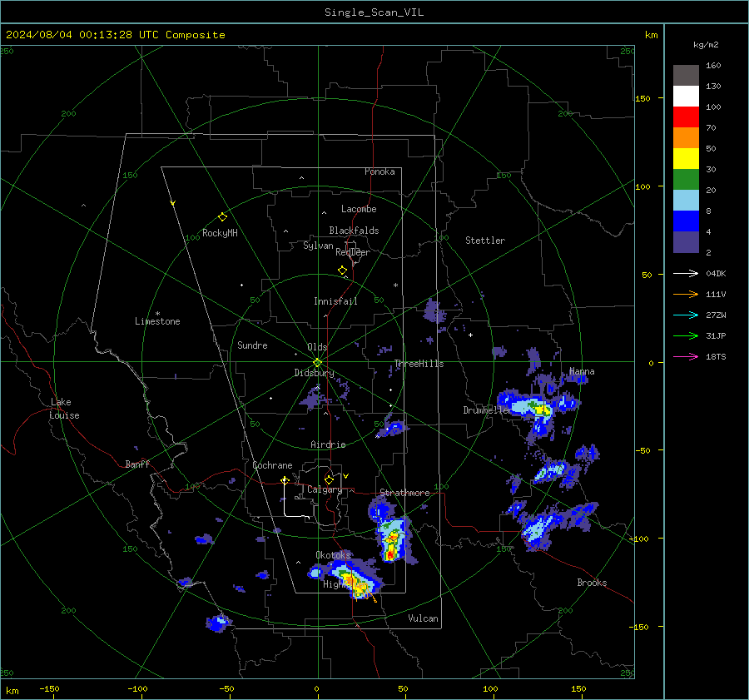Select the yellow 30-50 legend color

tap(686, 159)
